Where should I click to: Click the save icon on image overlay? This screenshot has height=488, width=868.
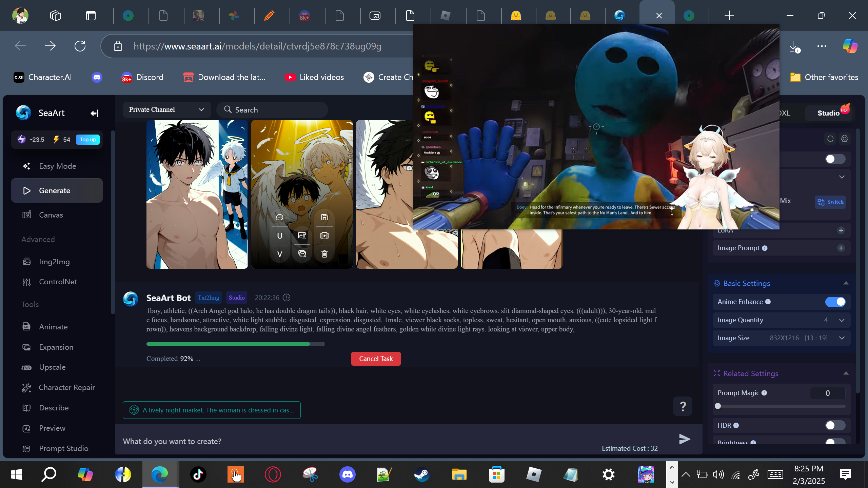pos(324,217)
